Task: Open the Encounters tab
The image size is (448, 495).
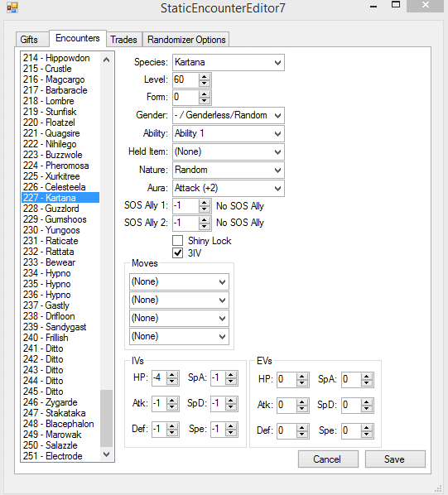Action: 78,38
